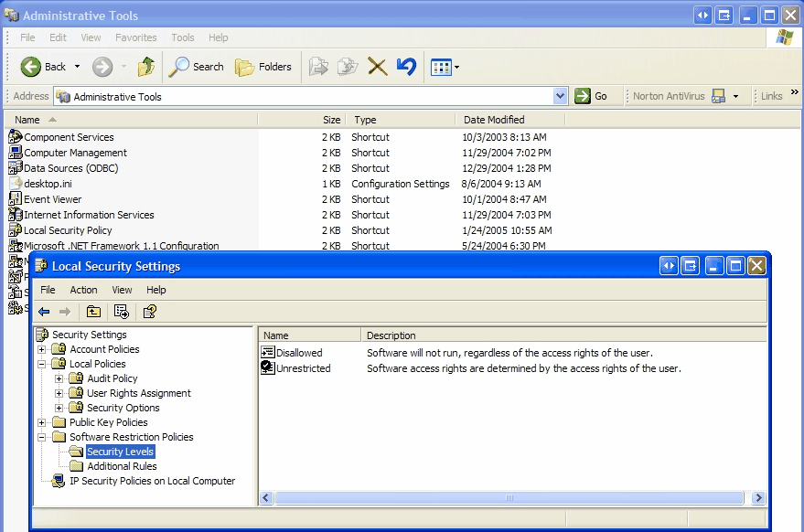
Task: Open the Norton AntiVirus dropdown arrow
Action: coord(735,96)
